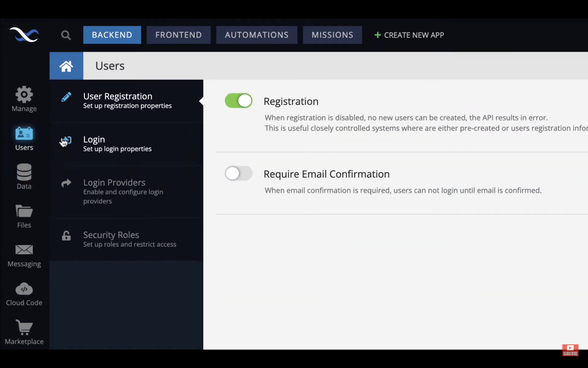This screenshot has width=588, height=368.
Task: Open the MISSIONS tab
Action: coord(332,35)
